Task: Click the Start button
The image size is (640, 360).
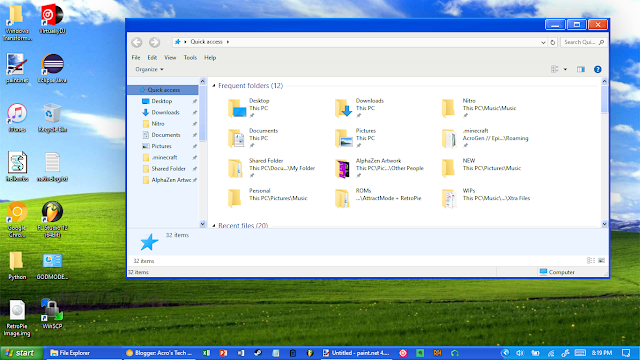Action: (21, 353)
